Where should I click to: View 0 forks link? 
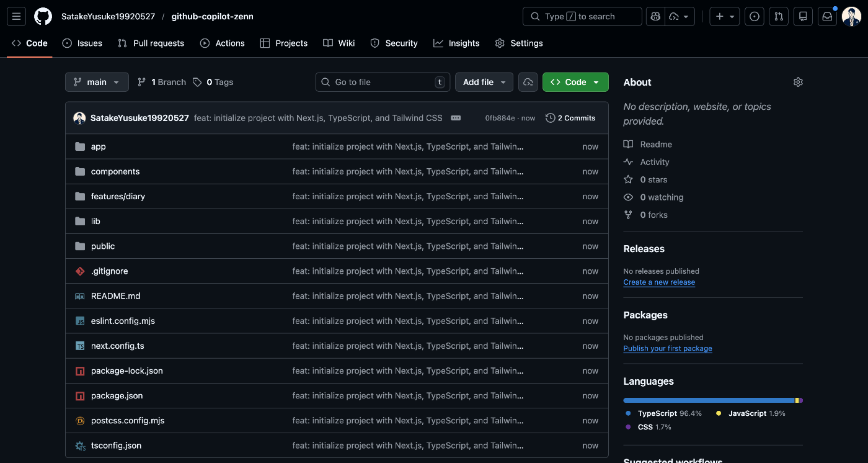(x=645, y=215)
